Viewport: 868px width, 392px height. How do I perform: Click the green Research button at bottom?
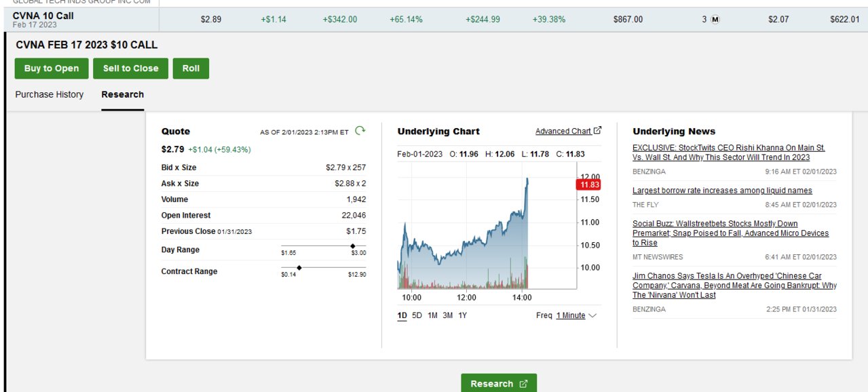499,383
